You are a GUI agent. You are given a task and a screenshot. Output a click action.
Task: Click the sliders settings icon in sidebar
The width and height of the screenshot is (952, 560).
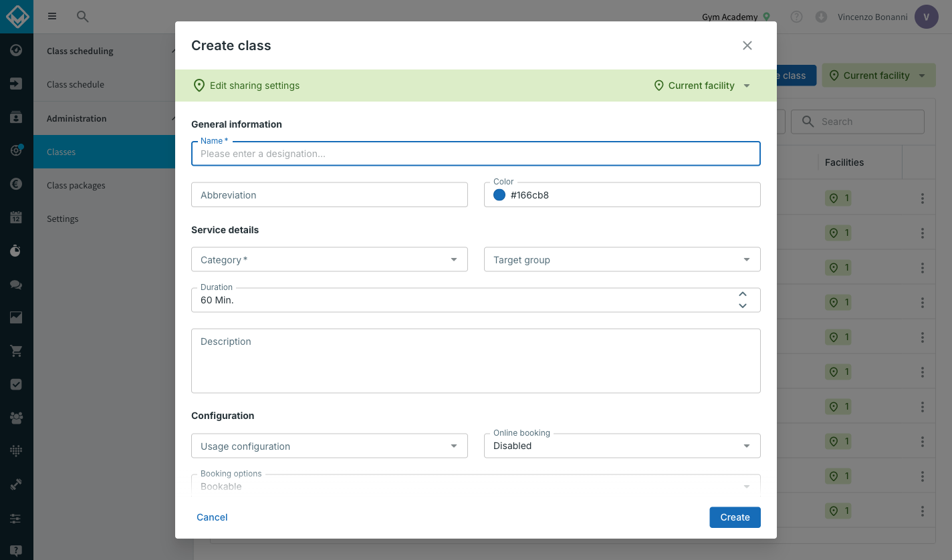[x=16, y=518]
